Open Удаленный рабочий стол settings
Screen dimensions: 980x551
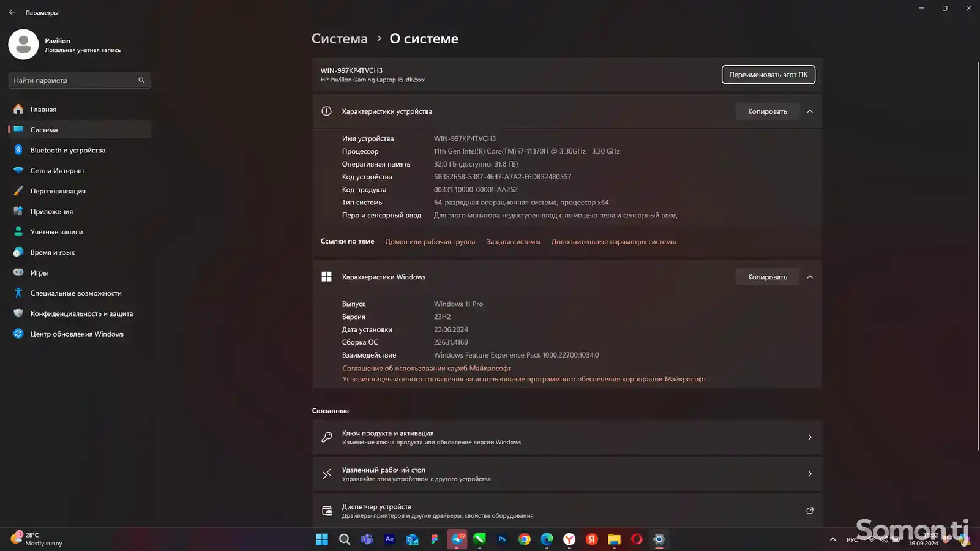(x=567, y=474)
